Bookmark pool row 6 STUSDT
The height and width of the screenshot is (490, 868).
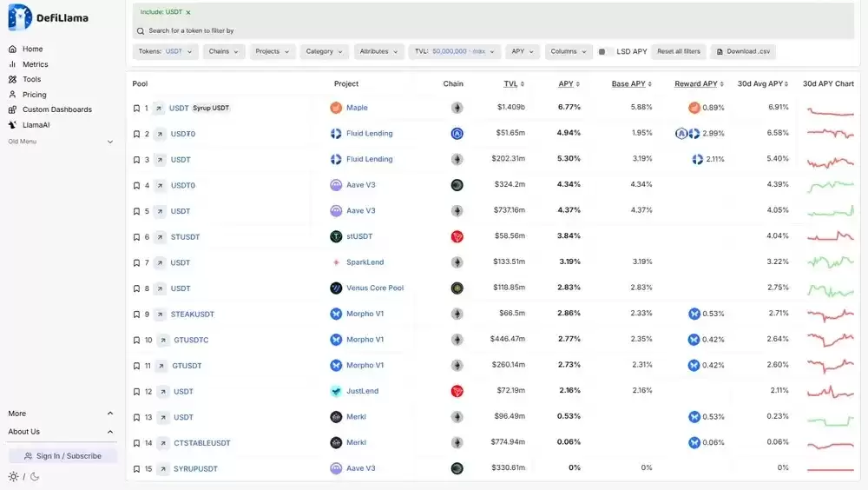(136, 237)
